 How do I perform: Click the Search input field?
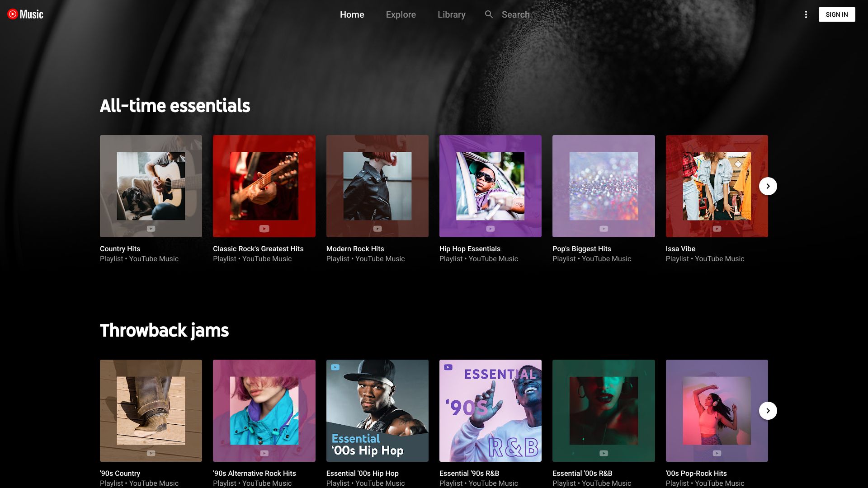[516, 14]
